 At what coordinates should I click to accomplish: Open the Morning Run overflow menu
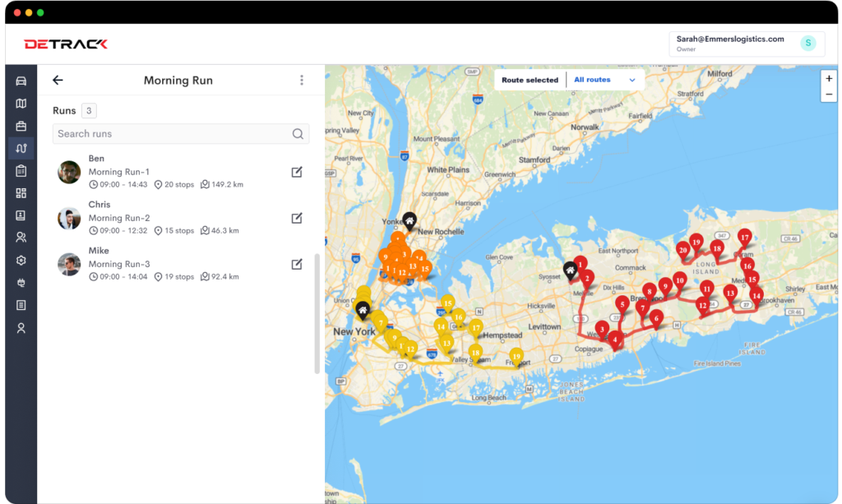(x=302, y=80)
